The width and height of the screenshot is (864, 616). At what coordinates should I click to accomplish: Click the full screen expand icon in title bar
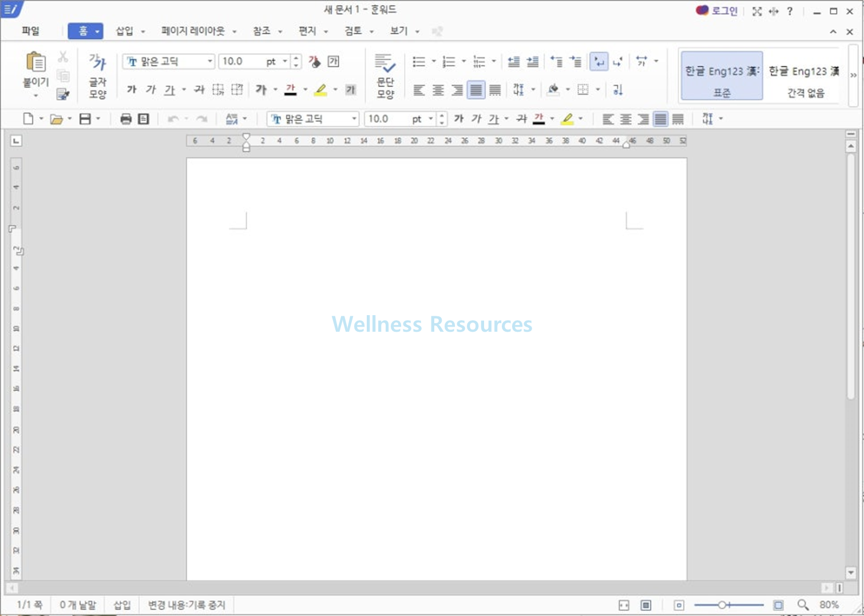tap(757, 11)
